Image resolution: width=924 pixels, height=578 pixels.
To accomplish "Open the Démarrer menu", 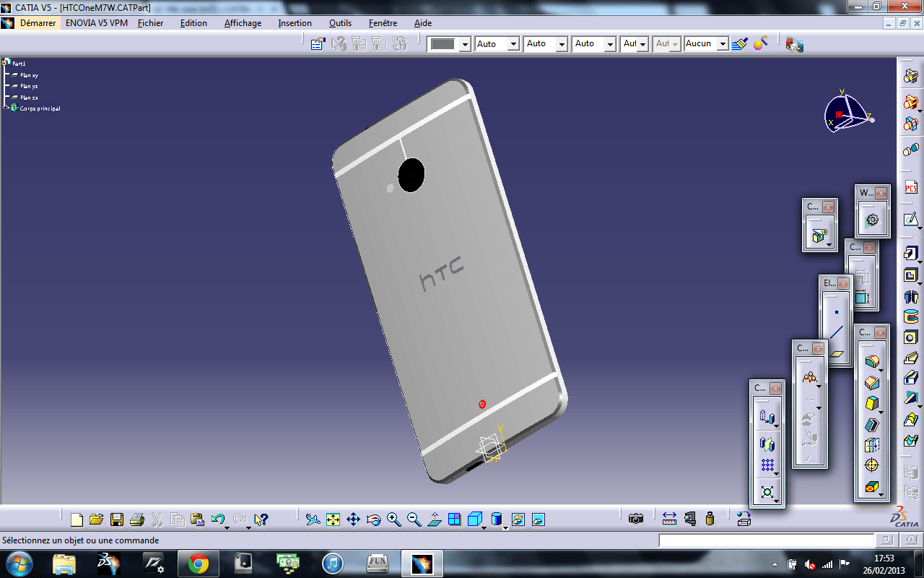I will point(38,23).
